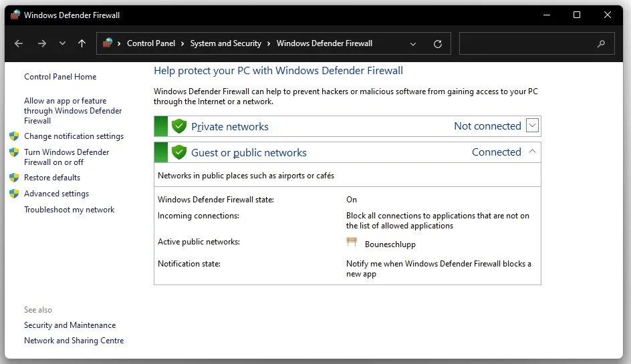Collapse the Guest or public networks chevron
Image resolution: width=631 pixels, height=364 pixels.
pos(532,152)
